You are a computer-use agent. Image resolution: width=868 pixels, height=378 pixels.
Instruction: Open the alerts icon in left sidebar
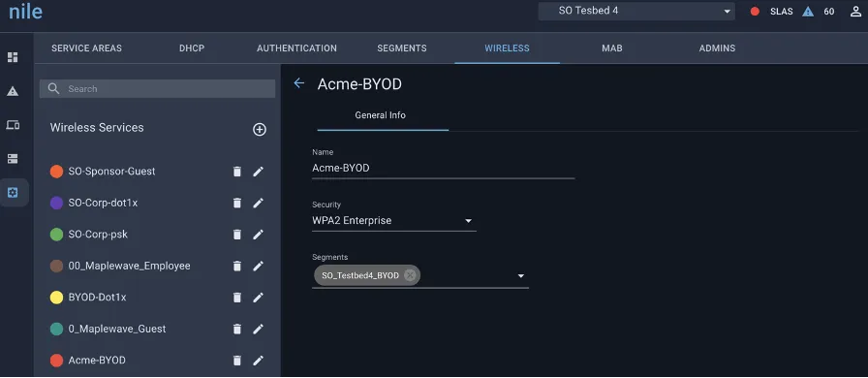coord(13,91)
